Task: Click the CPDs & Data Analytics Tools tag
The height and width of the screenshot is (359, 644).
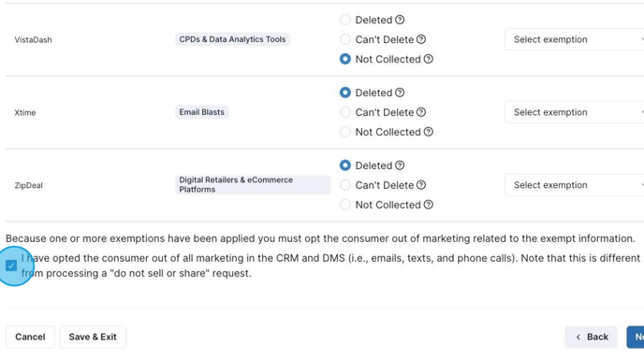Action: tap(232, 39)
